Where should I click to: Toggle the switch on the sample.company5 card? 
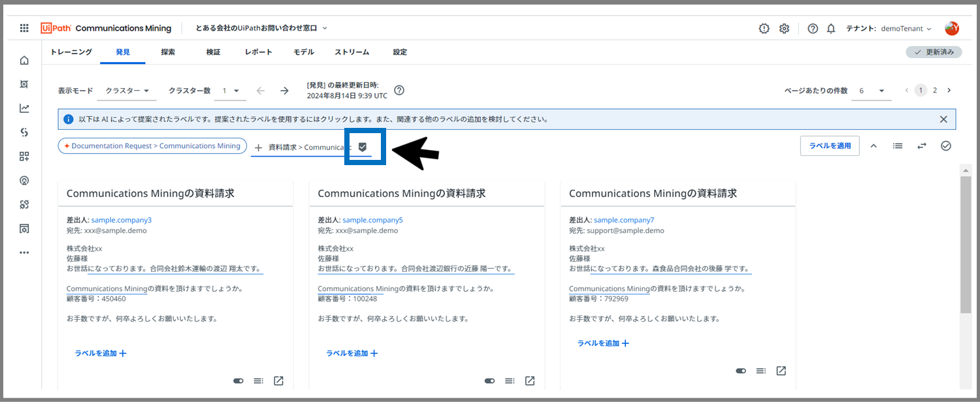(490, 381)
